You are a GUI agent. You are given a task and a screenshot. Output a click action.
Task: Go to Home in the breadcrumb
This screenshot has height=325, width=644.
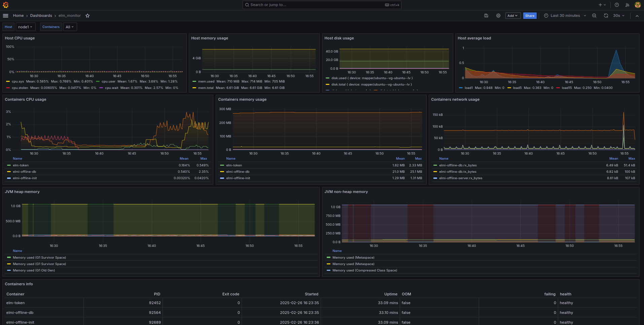[x=18, y=16]
